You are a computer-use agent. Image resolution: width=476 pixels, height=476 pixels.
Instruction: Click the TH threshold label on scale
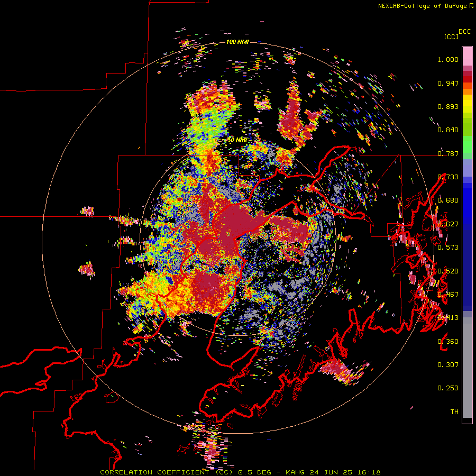pos(454,411)
